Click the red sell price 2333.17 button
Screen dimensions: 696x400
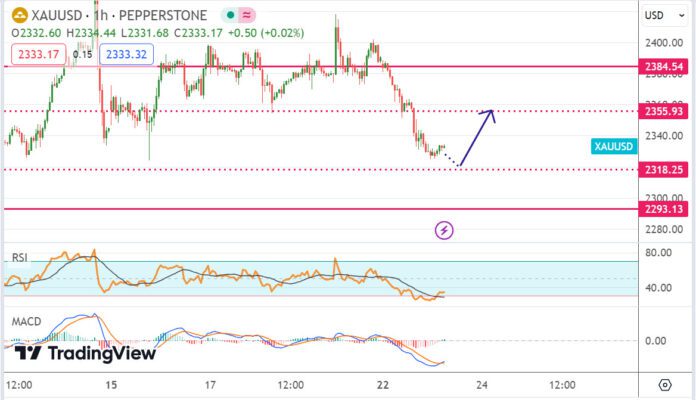35,54
